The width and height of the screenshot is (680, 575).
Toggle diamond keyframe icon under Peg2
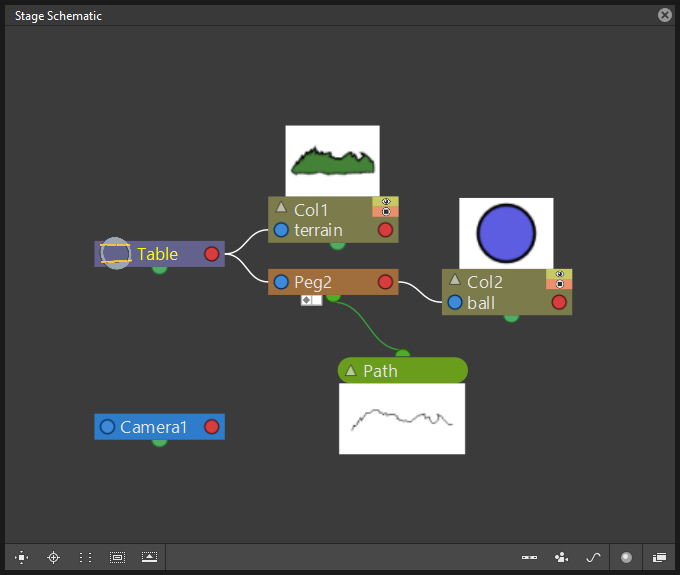(306, 300)
